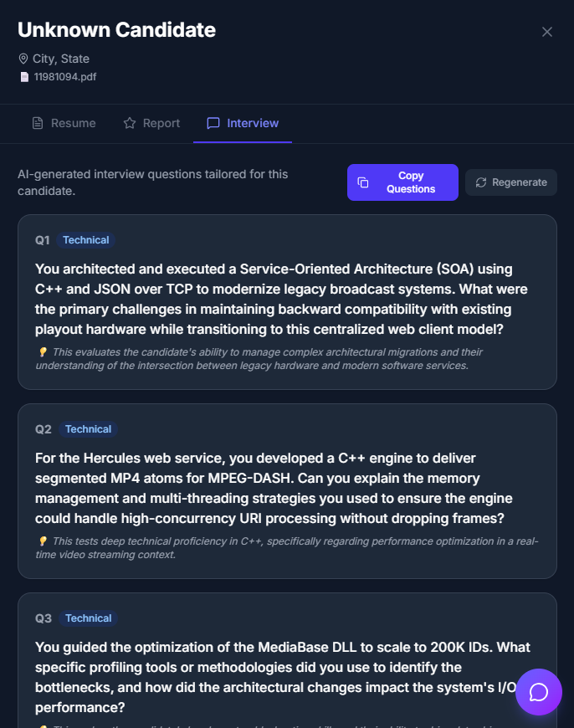Switch to the Report tab
The image size is (574, 728).
pos(151,123)
